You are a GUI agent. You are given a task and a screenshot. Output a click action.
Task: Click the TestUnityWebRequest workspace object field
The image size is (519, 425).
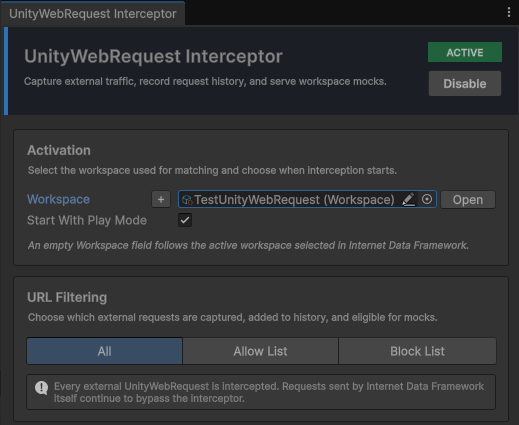307,199
